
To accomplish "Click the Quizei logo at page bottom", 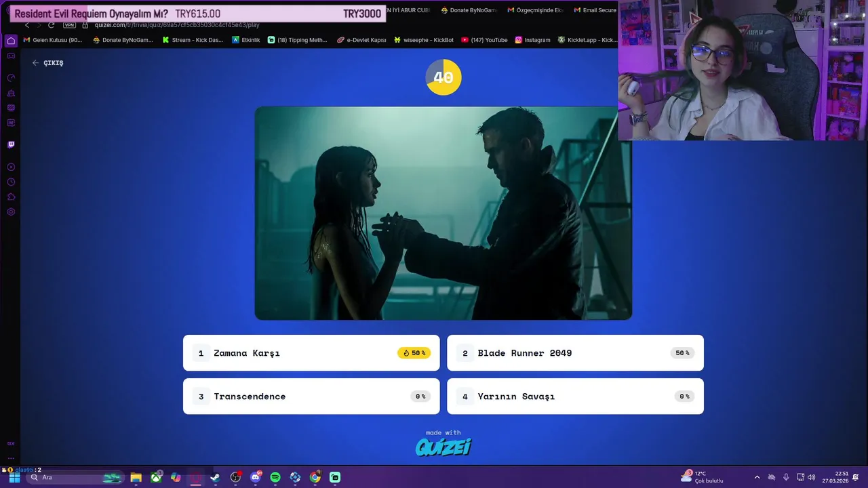I will [443, 447].
